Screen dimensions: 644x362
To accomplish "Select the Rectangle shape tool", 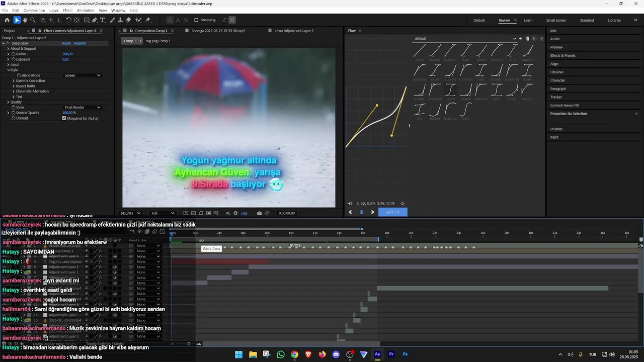I will click(87, 20).
